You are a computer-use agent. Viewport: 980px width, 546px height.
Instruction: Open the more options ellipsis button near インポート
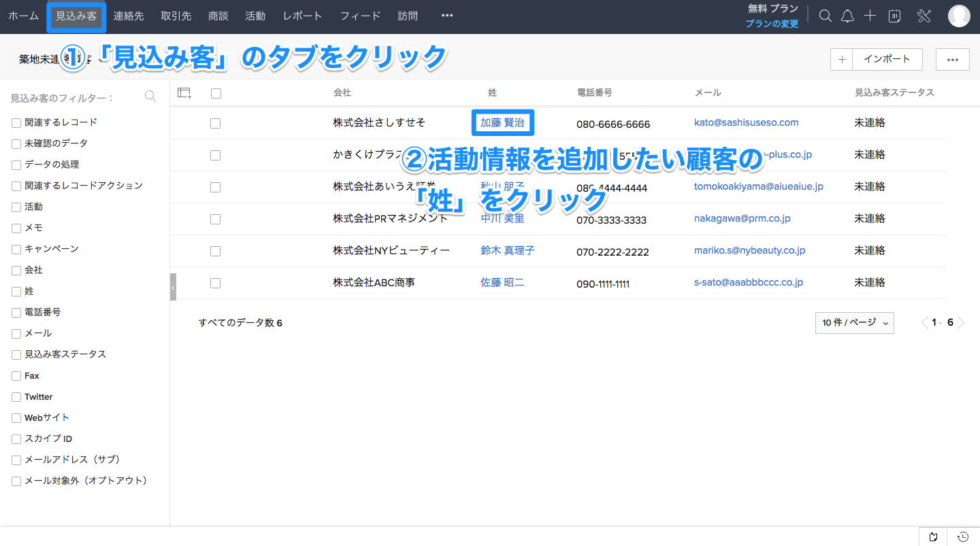point(953,59)
